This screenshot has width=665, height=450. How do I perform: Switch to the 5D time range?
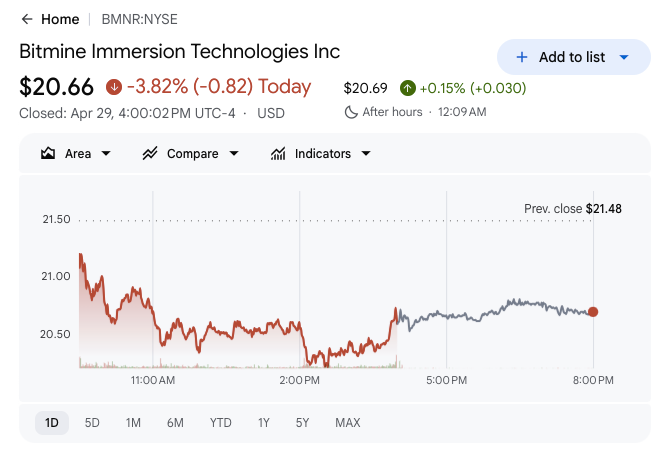[x=92, y=423]
